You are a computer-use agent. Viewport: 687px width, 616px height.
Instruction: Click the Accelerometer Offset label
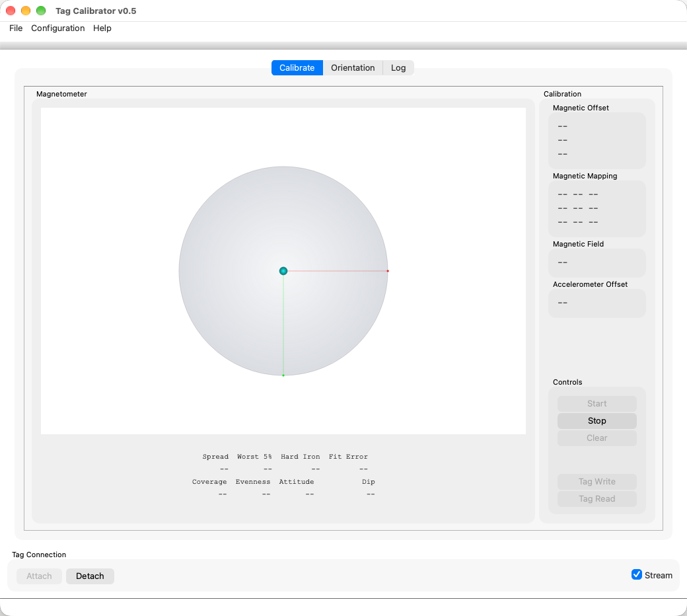tap(590, 285)
